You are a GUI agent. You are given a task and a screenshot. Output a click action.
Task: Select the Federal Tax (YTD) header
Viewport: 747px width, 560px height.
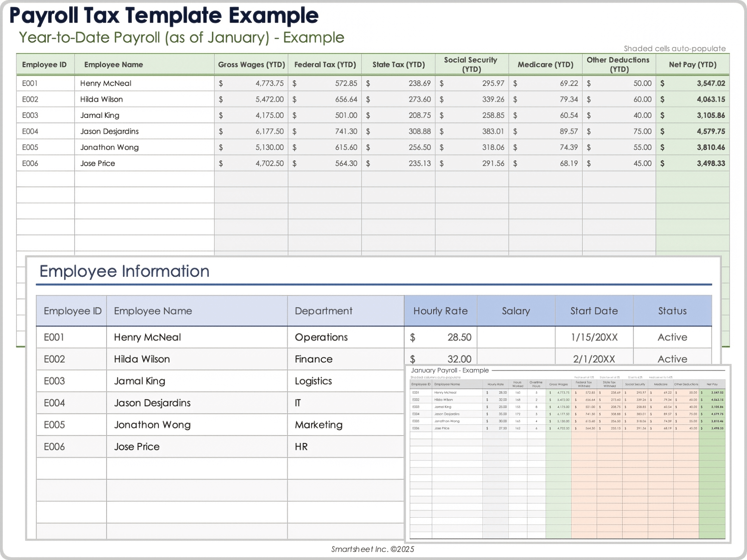[324, 65]
